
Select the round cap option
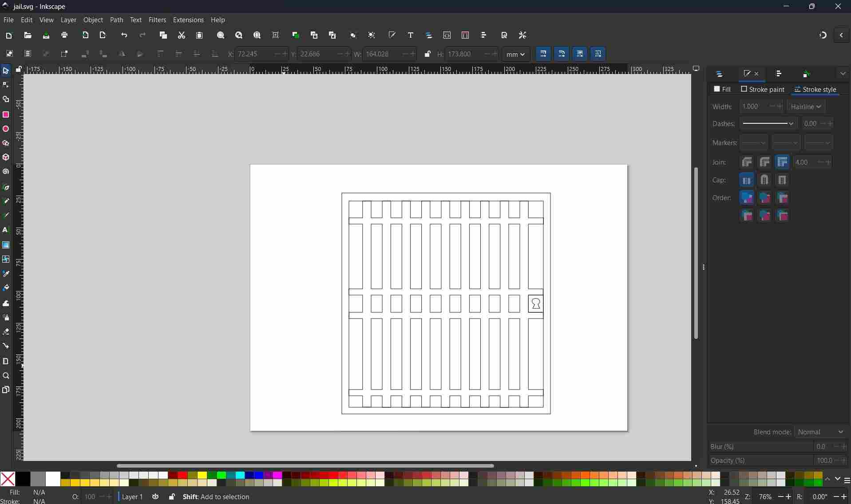(764, 180)
